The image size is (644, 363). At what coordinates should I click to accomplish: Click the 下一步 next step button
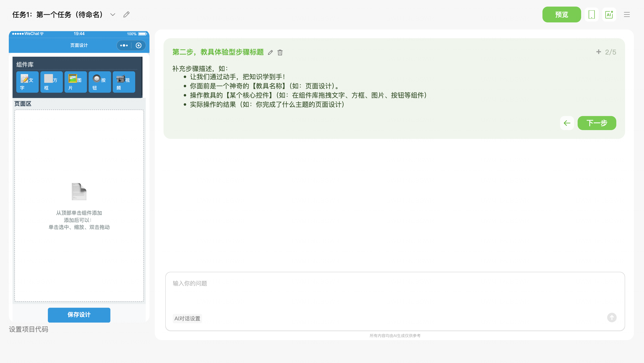coord(597,123)
